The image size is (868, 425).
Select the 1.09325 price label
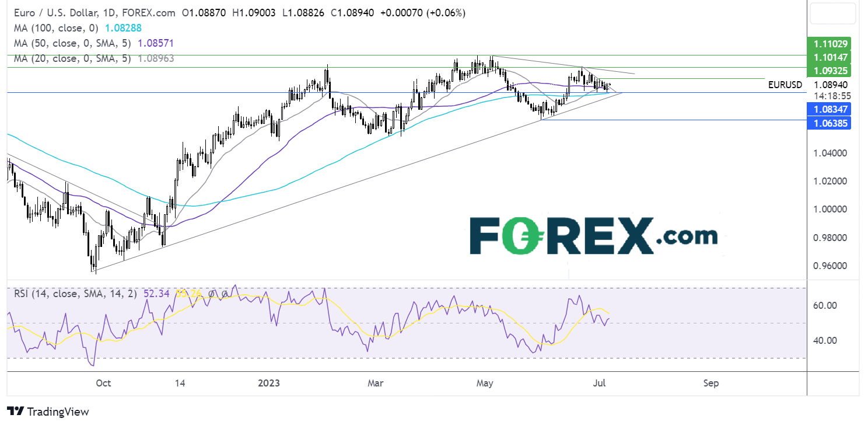coord(831,71)
